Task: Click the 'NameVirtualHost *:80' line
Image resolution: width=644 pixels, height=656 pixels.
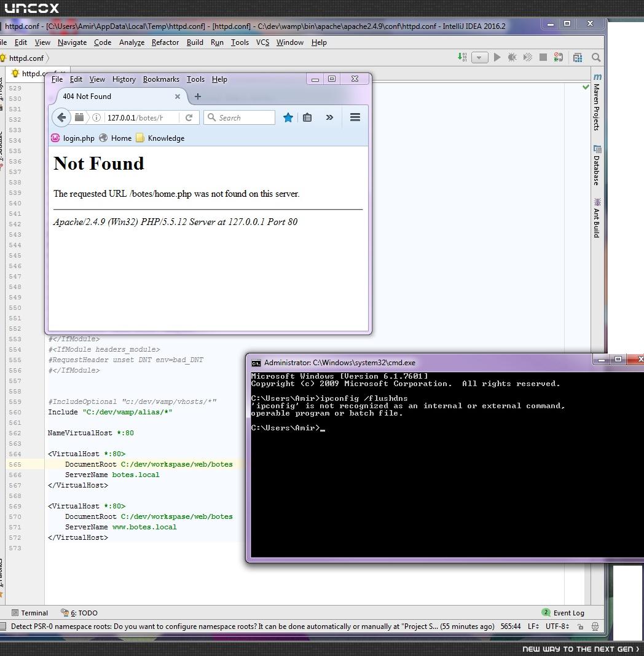Action: pyautogui.click(x=91, y=433)
